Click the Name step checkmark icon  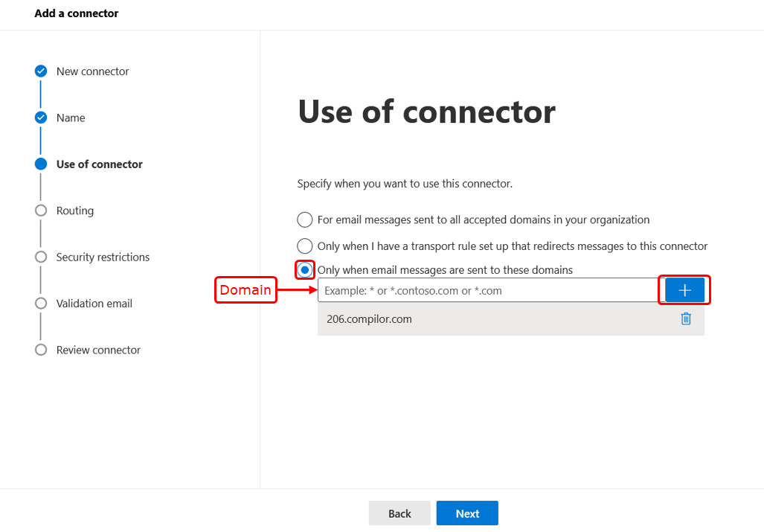(41, 118)
